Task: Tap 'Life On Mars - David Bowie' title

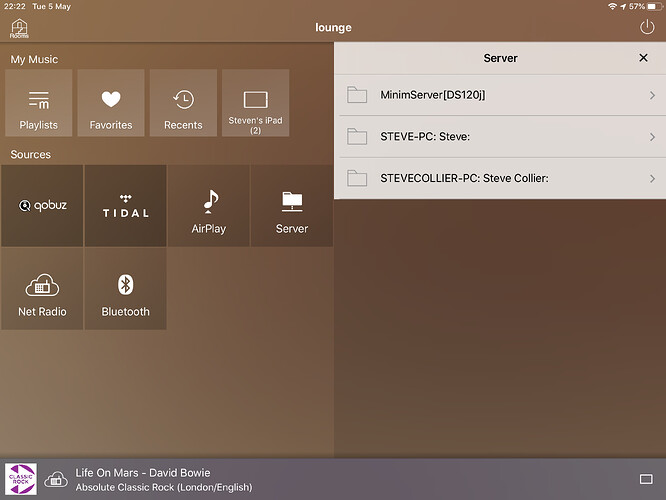Action: click(143, 473)
